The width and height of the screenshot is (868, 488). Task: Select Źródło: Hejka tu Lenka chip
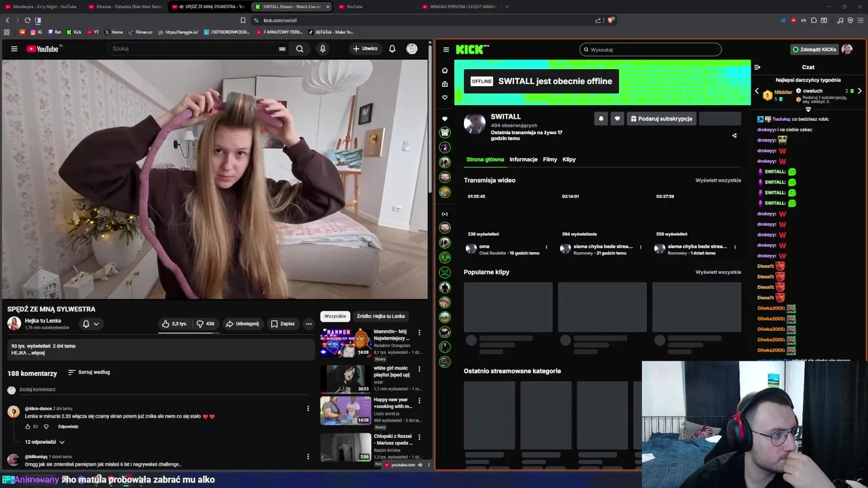[x=380, y=317]
